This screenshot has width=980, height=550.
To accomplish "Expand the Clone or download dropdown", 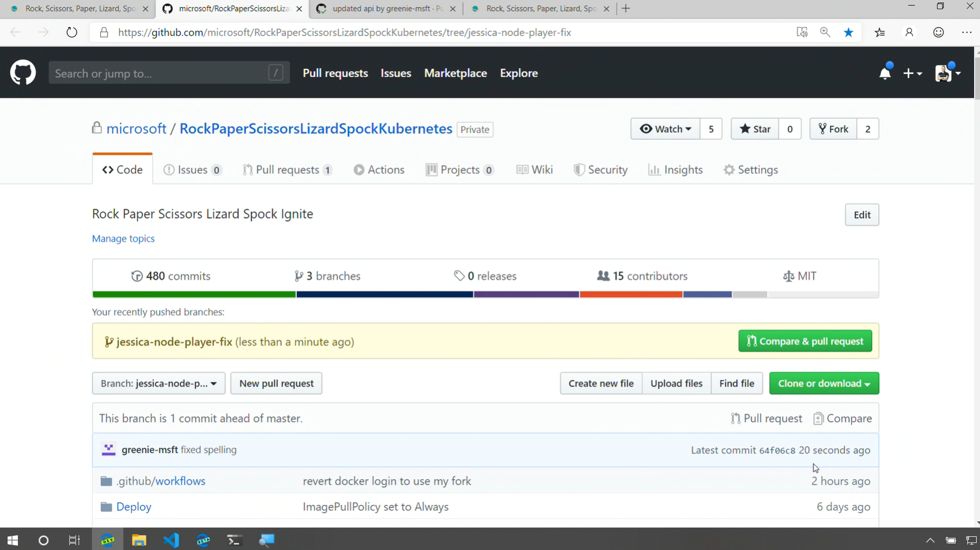I will pos(824,383).
